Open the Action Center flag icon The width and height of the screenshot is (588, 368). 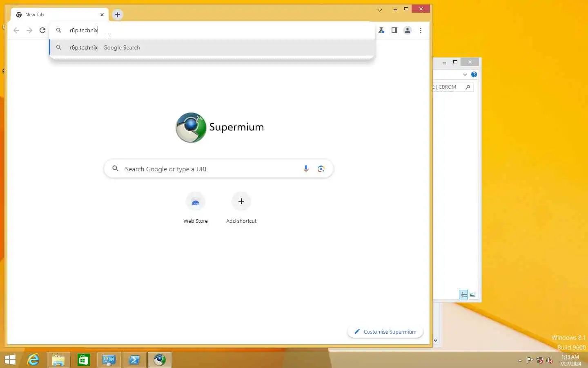click(x=530, y=360)
